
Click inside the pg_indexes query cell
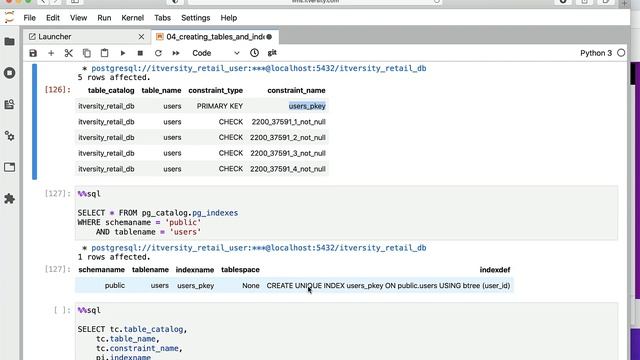click(x=346, y=213)
